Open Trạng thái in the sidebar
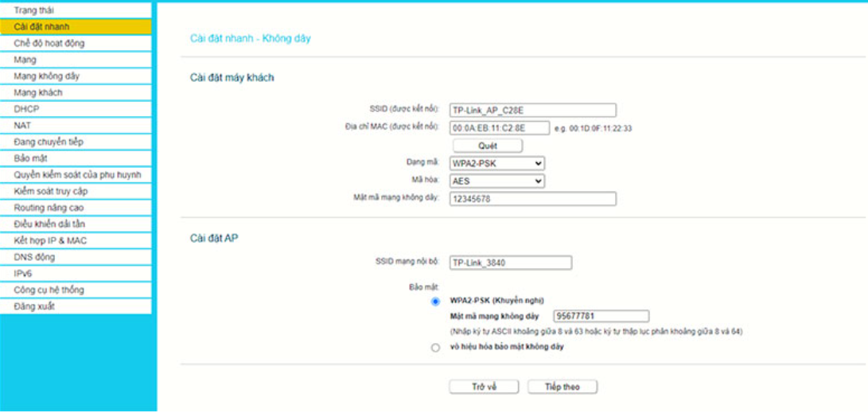 pyautogui.click(x=76, y=10)
